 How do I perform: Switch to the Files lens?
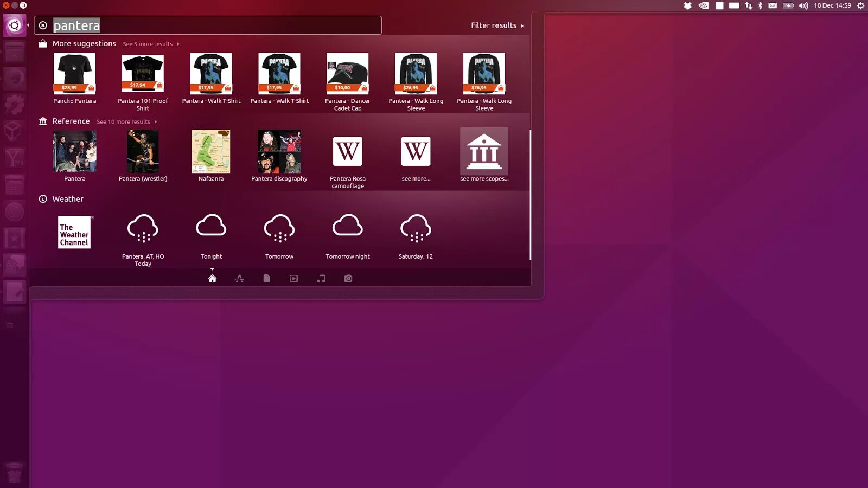[x=266, y=279]
